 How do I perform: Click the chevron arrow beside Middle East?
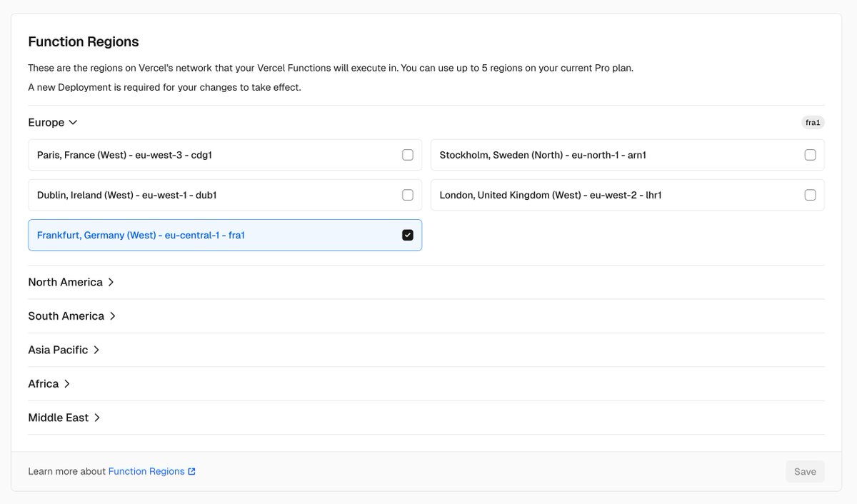pos(97,418)
